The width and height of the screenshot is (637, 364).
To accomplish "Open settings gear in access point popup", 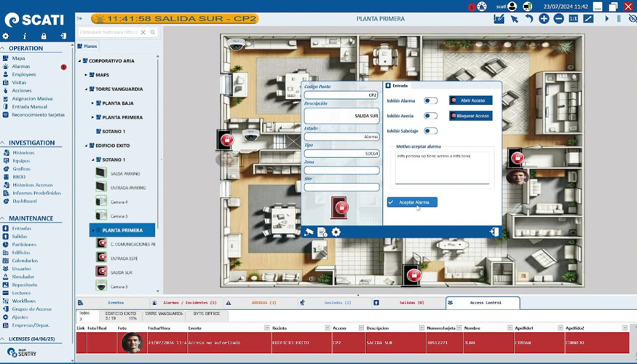I will (336, 232).
